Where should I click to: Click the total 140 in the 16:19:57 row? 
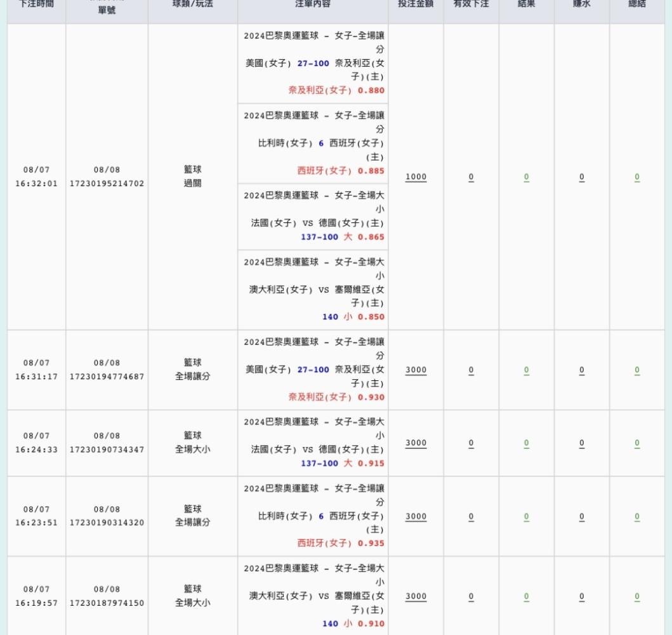coord(330,624)
